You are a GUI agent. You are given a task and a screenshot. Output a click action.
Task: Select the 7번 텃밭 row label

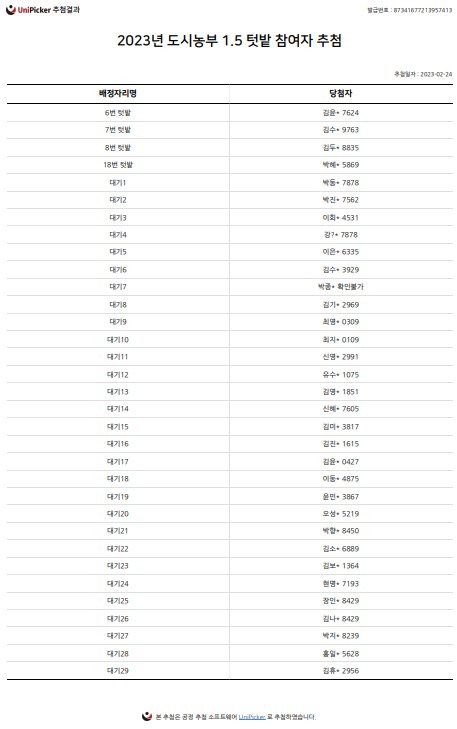pos(118,130)
